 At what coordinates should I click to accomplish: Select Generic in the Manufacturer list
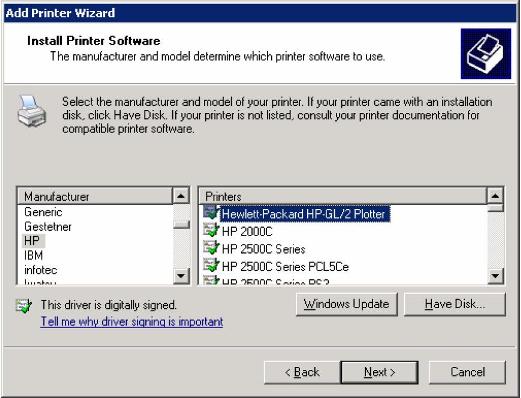(x=43, y=212)
